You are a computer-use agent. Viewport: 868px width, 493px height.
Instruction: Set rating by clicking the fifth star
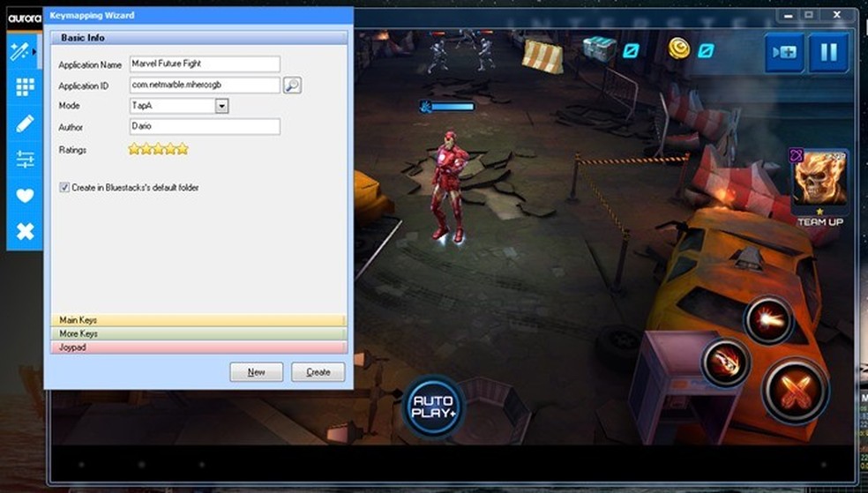point(183,149)
